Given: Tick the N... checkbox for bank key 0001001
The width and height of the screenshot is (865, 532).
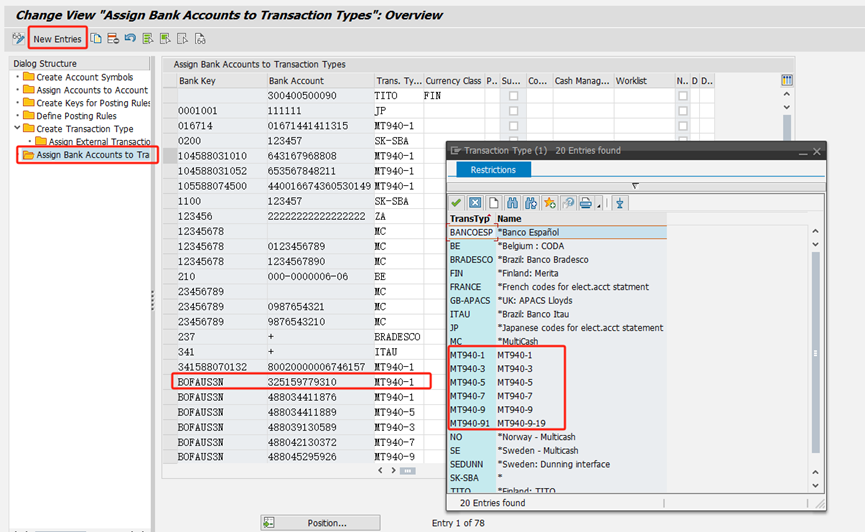Looking at the screenshot, I should 683,111.
